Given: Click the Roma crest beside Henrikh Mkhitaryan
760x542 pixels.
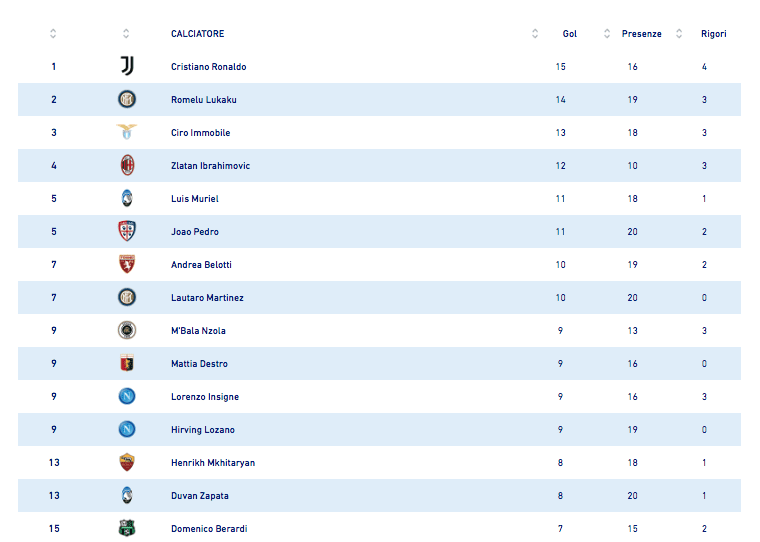Looking at the screenshot, I should pos(126,462).
